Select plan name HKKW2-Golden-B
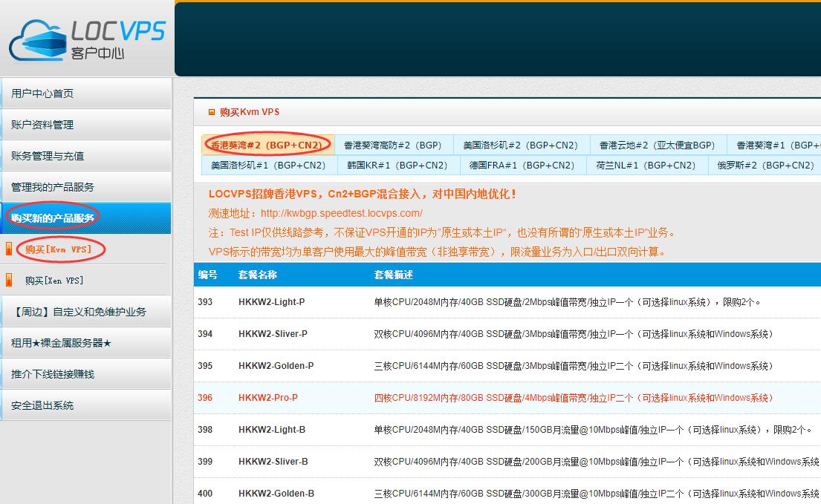821x504 pixels. (x=276, y=493)
